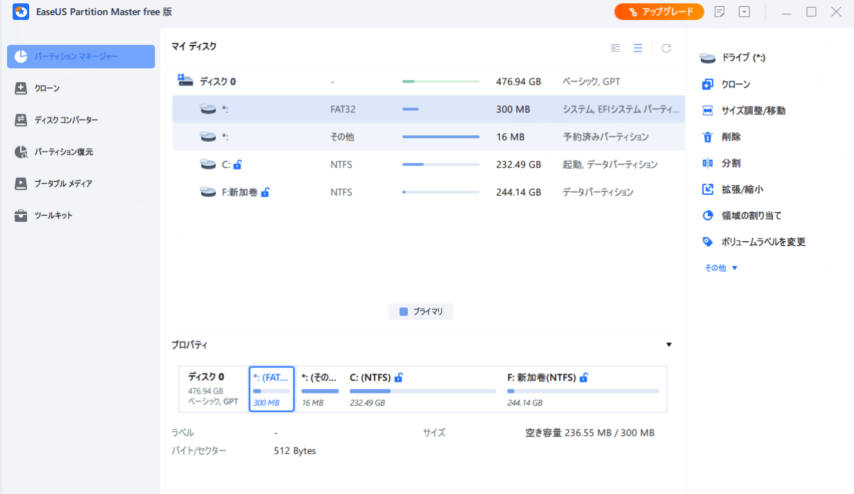Click the ブータブルメディア icon
854x494 pixels.
(x=21, y=184)
